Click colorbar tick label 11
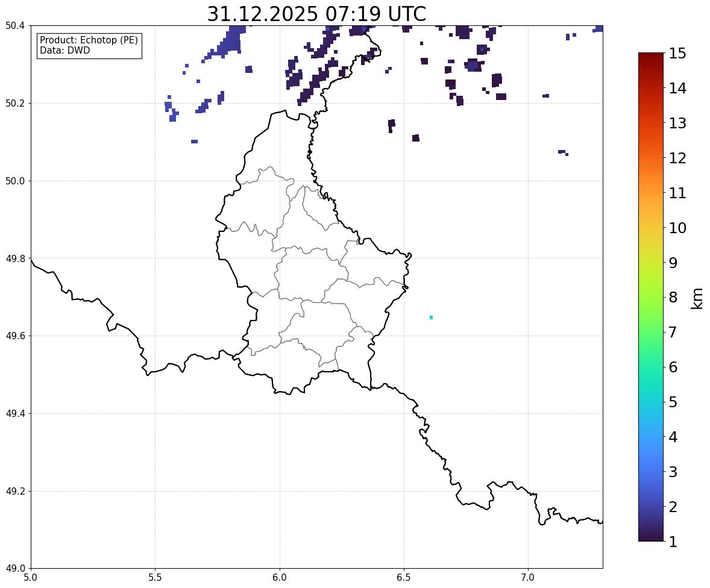 point(677,193)
